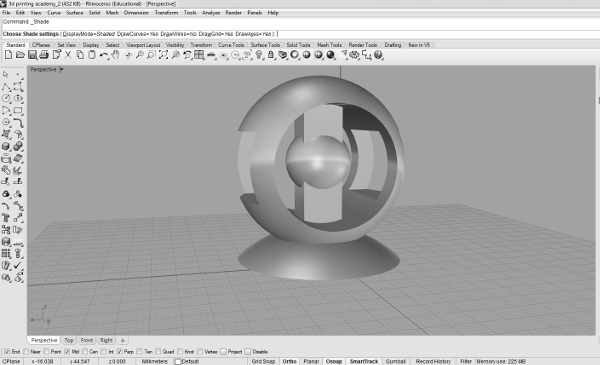Switch to the Solid Tools toolbar tab
The image size is (600, 365).
(x=298, y=45)
